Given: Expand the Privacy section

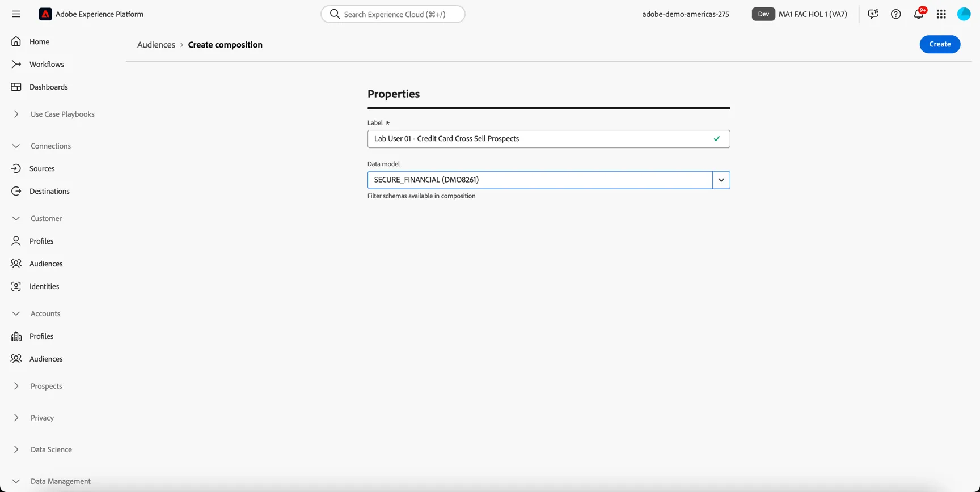Looking at the screenshot, I should click(x=16, y=418).
